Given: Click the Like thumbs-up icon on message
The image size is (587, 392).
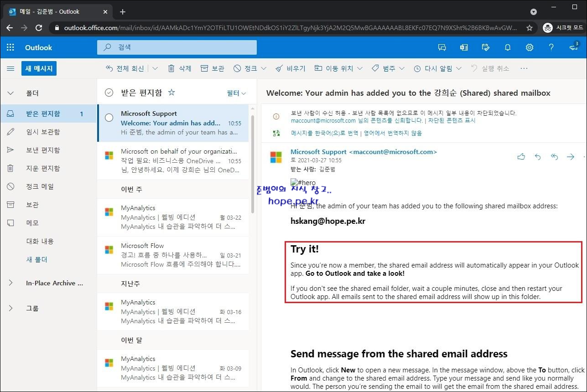Looking at the screenshot, I should coord(521,157).
